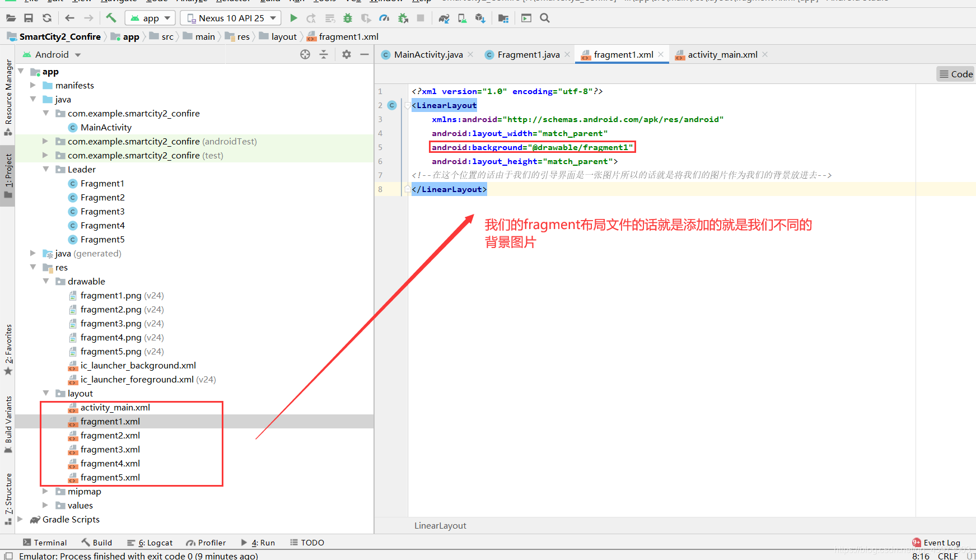
Task: Click the Profile app gauge icon
Action: [x=384, y=18]
